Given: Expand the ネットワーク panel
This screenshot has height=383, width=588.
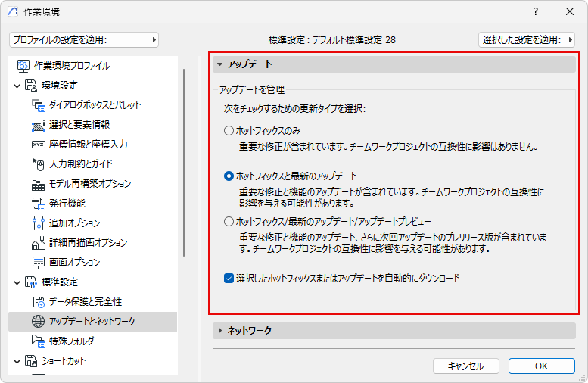Looking at the screenshot, I should 394,331.
